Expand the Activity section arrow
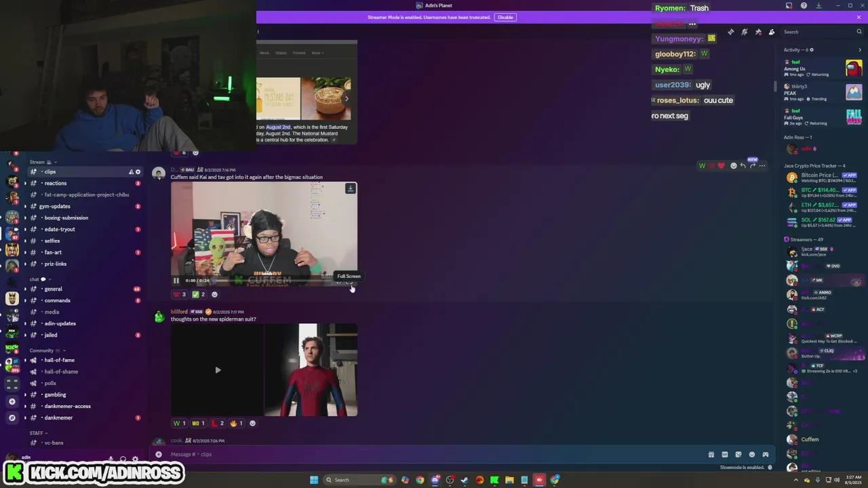 pos(860,49)
